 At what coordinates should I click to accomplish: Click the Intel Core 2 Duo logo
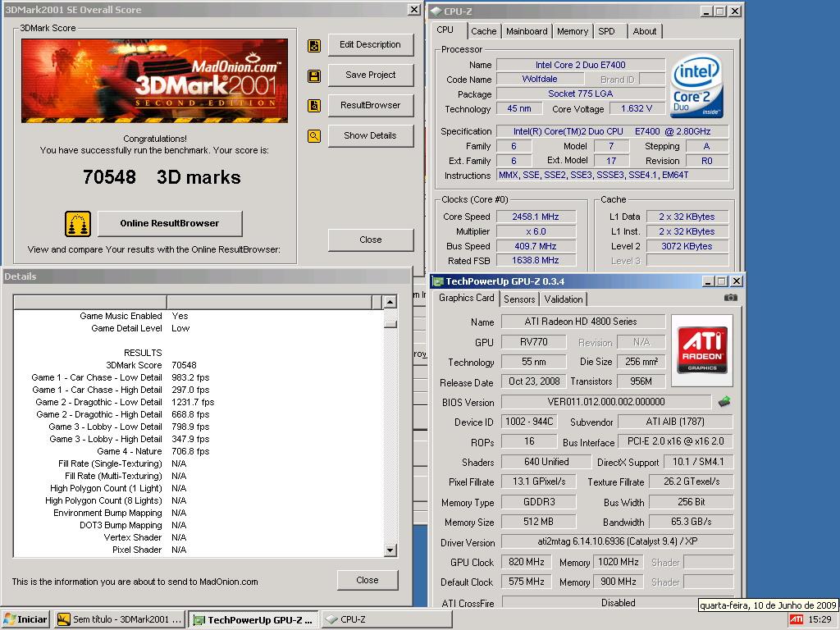(x=696, y=87)
